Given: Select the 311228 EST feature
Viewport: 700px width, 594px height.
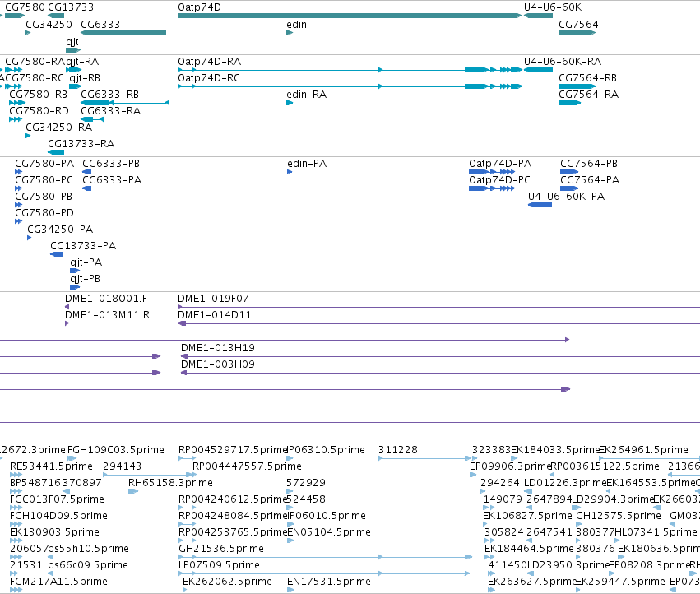Looking at the screenshot, I should (424, 458).
